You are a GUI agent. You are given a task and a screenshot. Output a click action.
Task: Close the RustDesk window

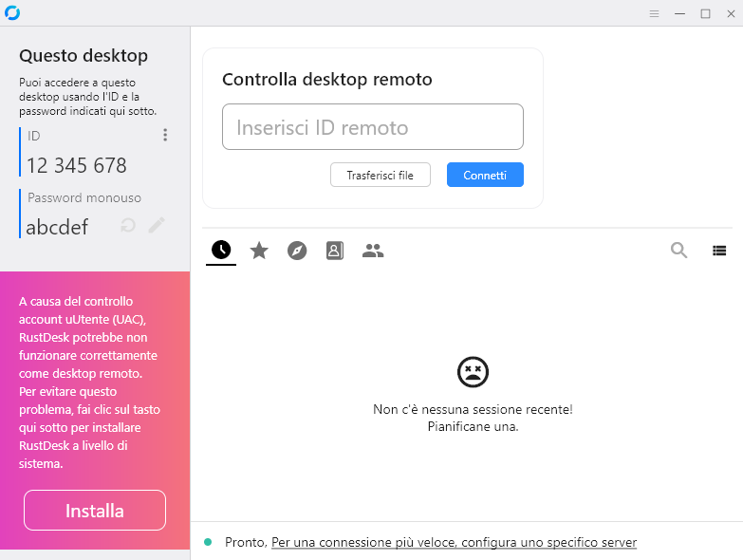pos(732,13)
